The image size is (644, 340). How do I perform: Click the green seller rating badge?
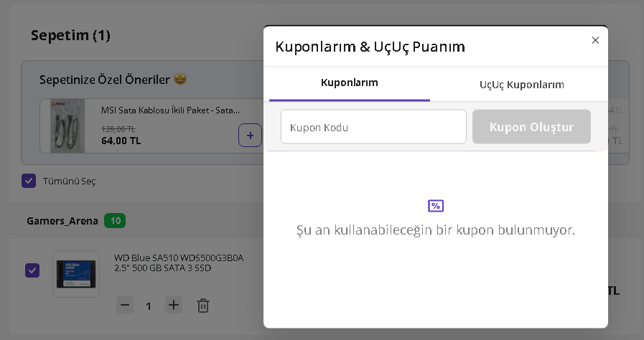115,221
